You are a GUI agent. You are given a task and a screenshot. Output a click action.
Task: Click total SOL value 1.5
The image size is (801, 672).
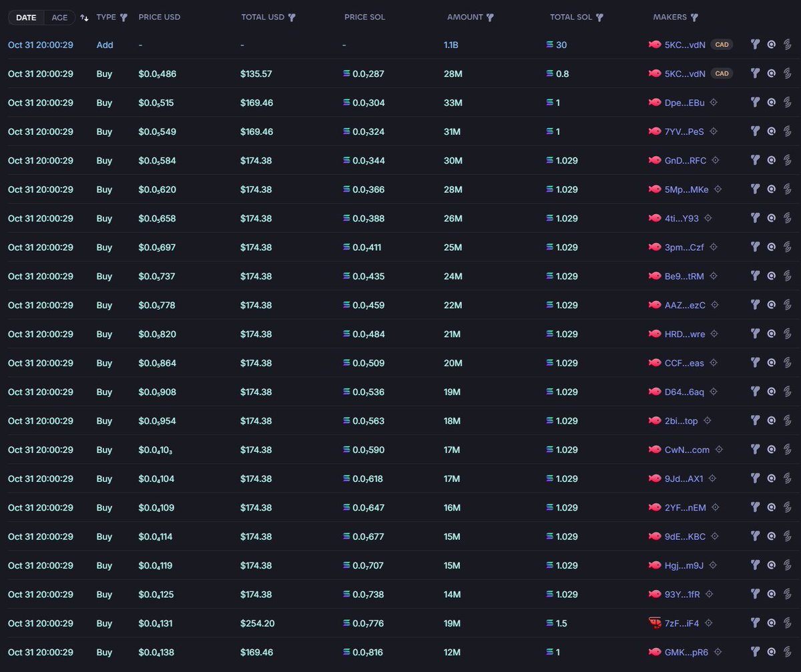pos(561,623)
